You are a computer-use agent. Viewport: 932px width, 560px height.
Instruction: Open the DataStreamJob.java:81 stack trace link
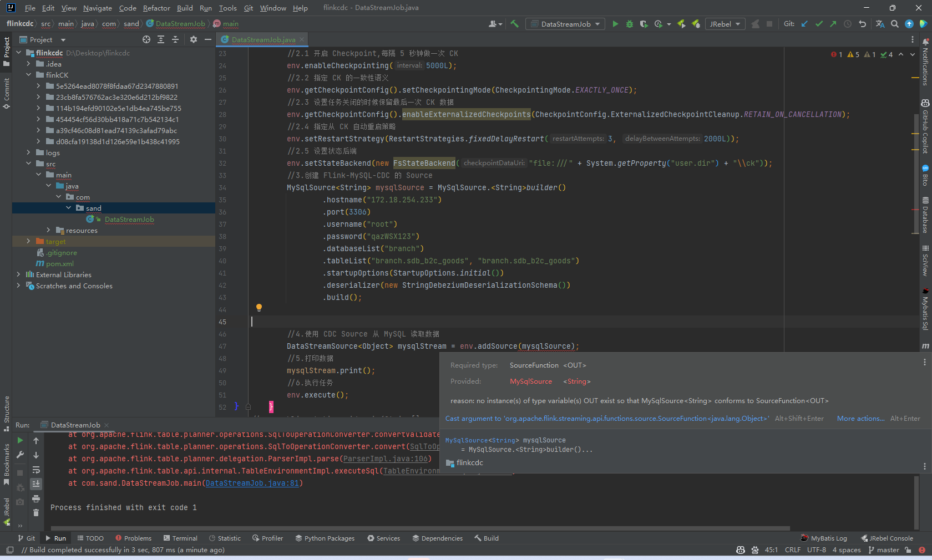click(x=252, y=483)
